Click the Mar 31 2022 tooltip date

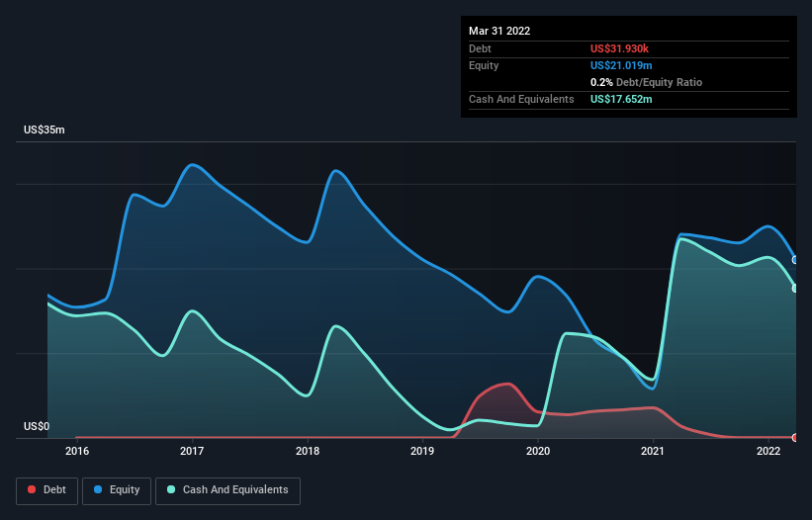[499, 31]
